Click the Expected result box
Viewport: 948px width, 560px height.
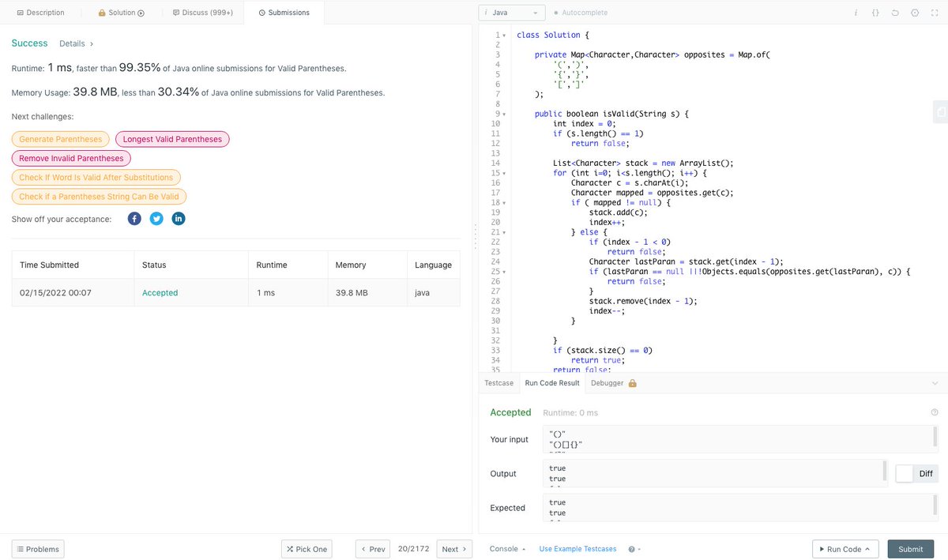(x=740, y=507)
